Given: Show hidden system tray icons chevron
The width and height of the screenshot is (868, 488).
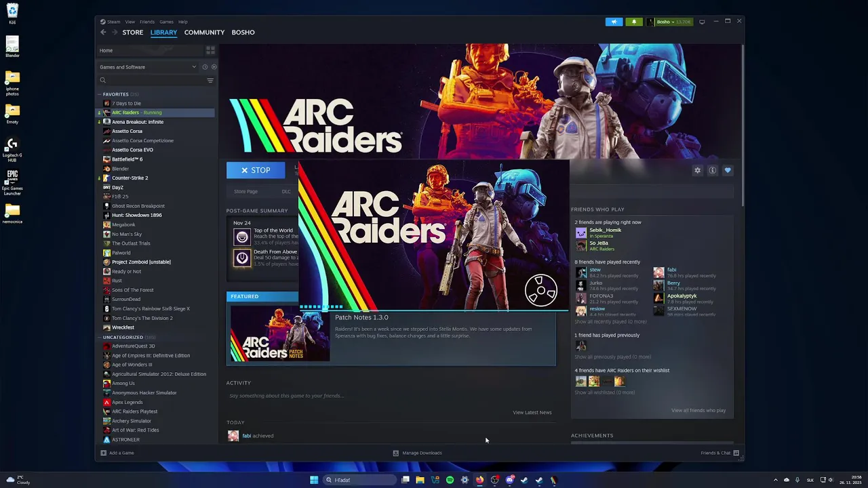Looking at the screenshot, I should tap(776, 480).
